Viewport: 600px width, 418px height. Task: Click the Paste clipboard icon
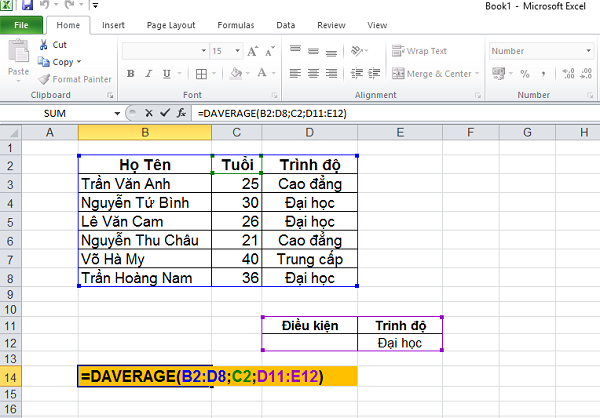coord(18,51)
